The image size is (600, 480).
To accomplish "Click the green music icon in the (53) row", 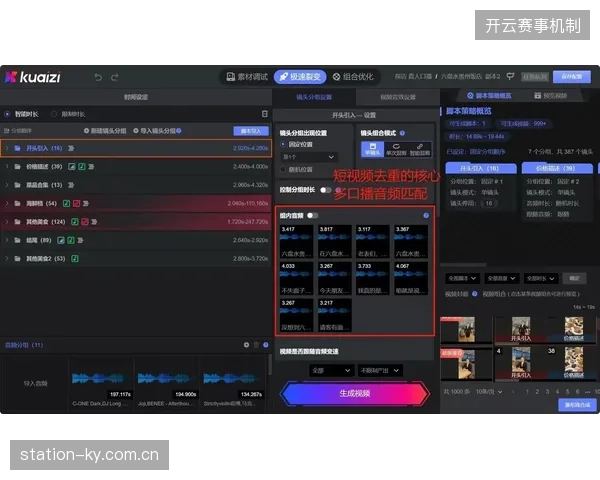I will click(x=75, y=258).
